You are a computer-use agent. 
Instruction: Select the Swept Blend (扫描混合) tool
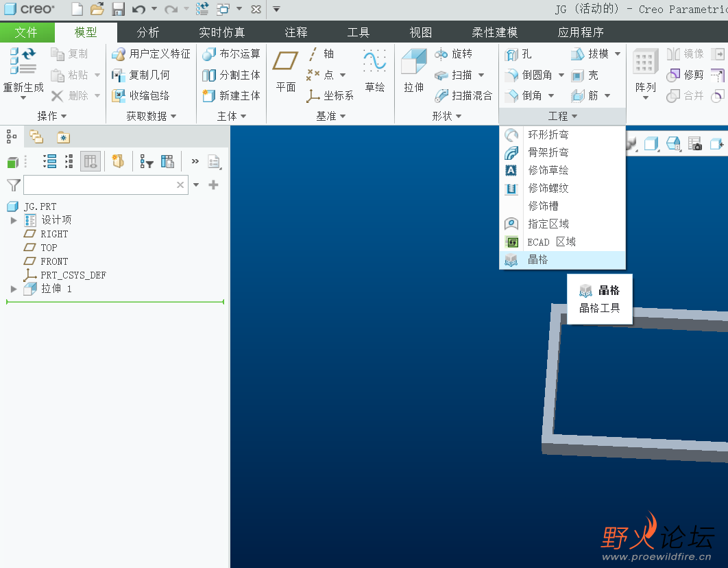[463, 95]
